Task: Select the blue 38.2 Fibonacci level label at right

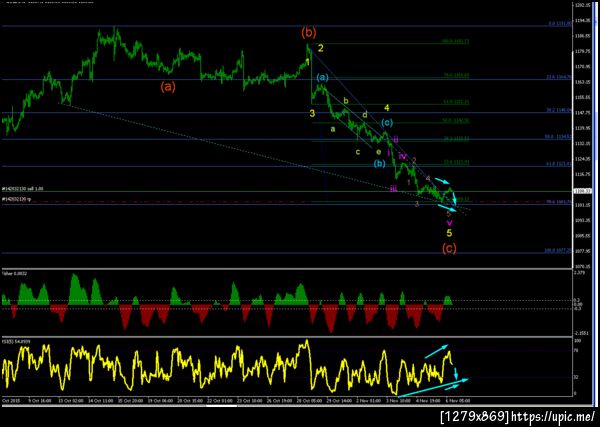Action: pyautogui.click(x=559, y=110)
